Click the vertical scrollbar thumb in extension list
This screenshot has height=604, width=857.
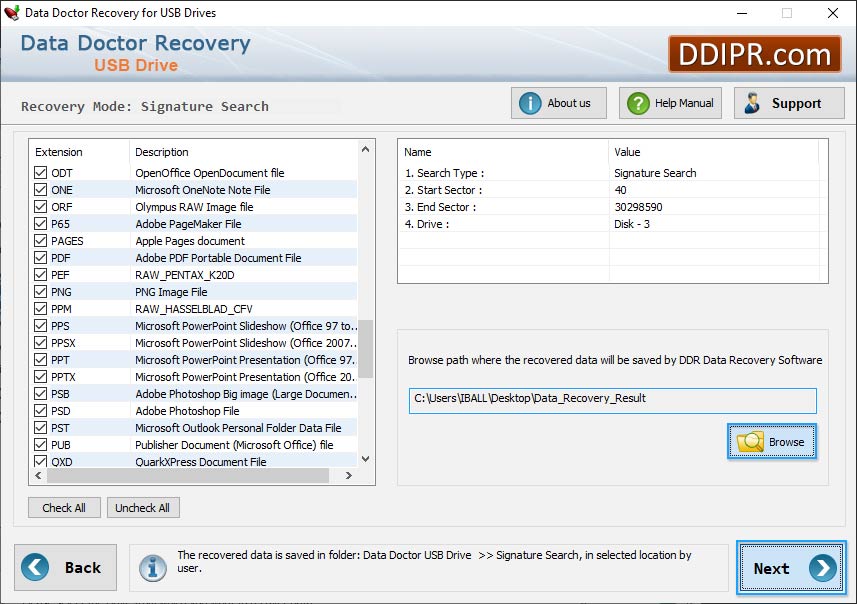pos(366,349)
